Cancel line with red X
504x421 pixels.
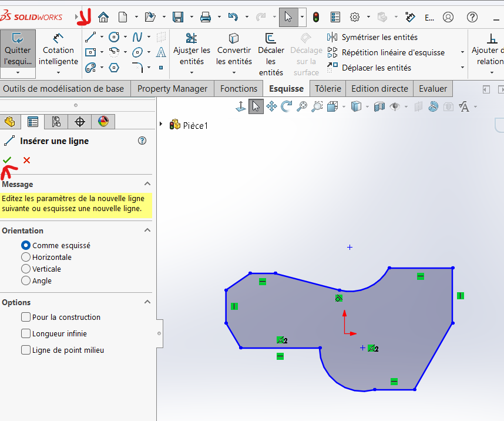[x=26, y=160]
